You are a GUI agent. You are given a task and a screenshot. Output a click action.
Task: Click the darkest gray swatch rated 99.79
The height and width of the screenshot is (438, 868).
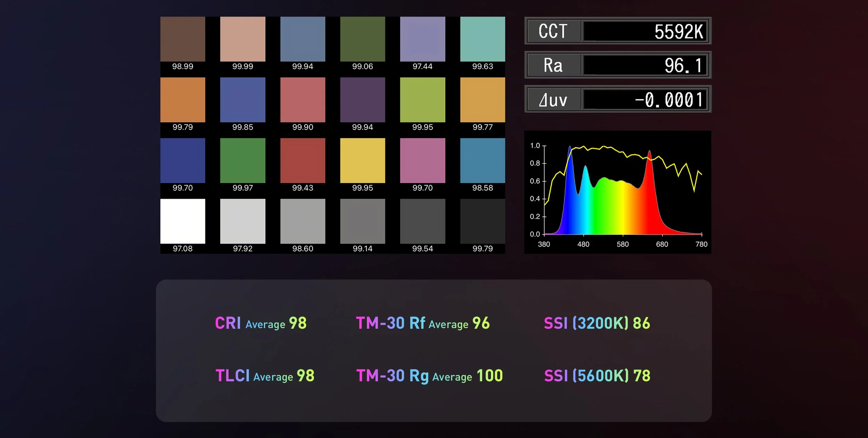pos(483,221)
